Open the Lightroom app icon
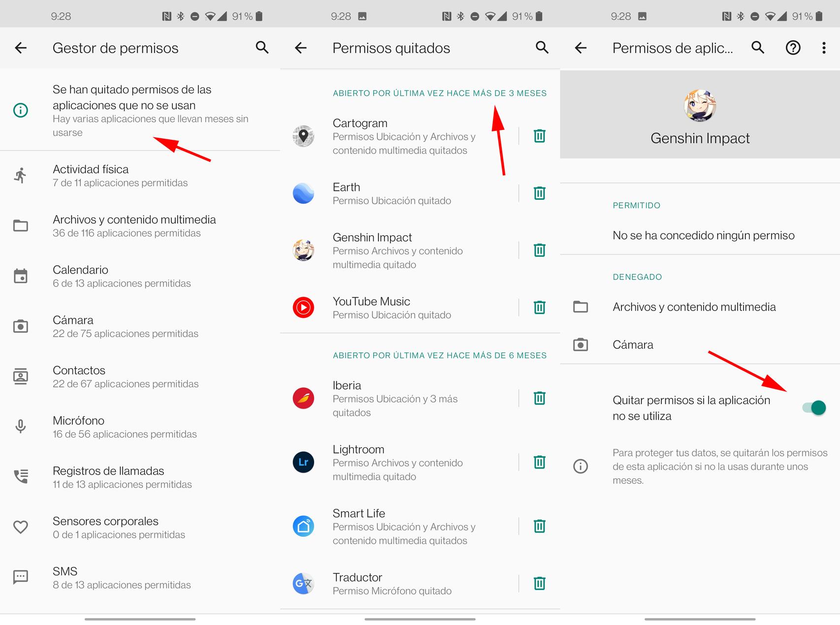The width and height of the screenshot is (840, 625). pos(304,462)
